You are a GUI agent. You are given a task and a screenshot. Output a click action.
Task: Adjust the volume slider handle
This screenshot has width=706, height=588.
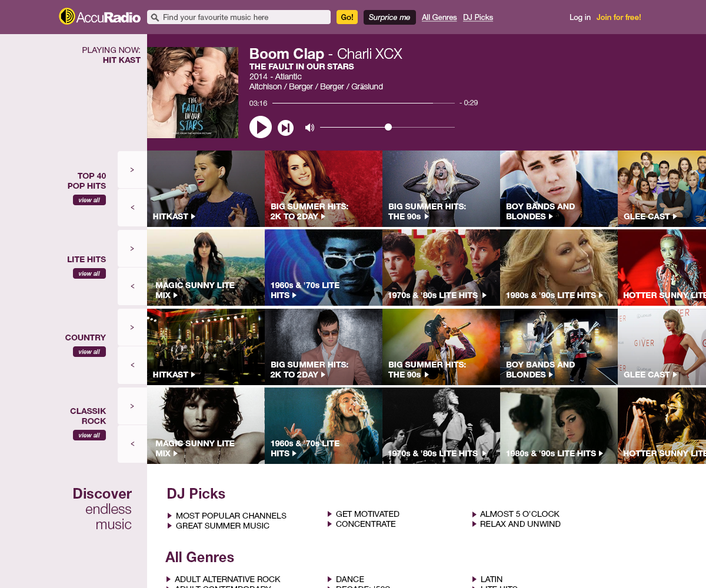pos(388,127)
